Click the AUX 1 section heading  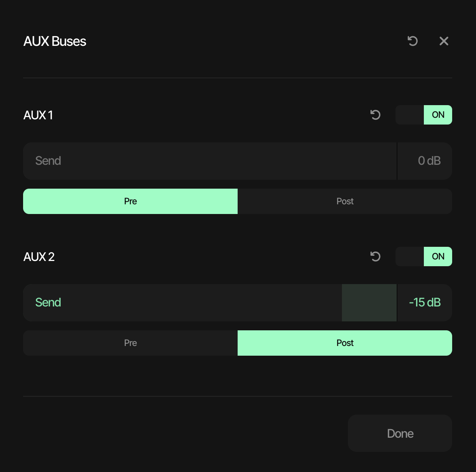tap(38, 115)
